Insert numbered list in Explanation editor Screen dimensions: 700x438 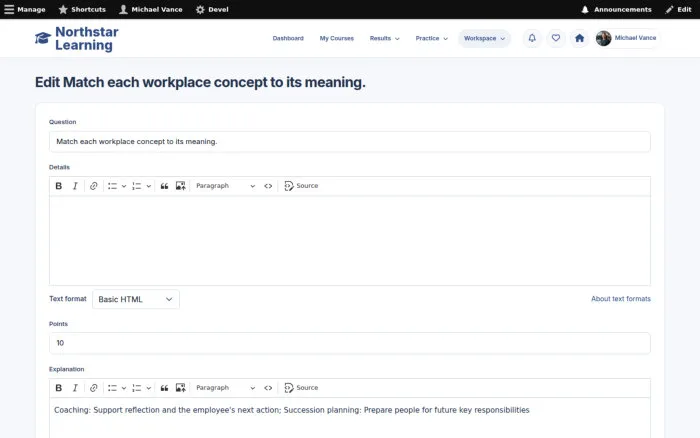pos(137,388)
